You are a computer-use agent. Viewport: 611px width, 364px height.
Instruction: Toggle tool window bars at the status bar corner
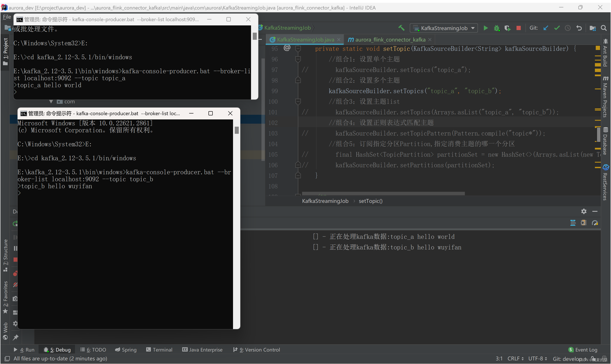[x=7, y=359]
